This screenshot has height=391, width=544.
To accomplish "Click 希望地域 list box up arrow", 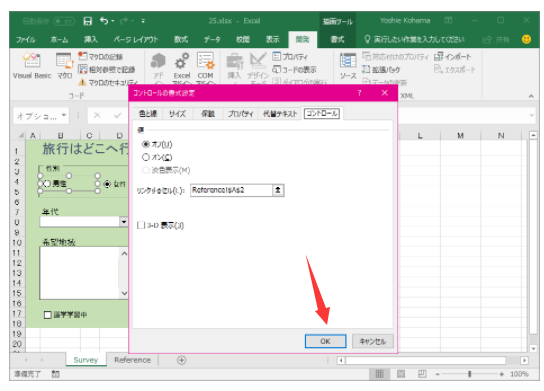I will (x=124, y=254).
